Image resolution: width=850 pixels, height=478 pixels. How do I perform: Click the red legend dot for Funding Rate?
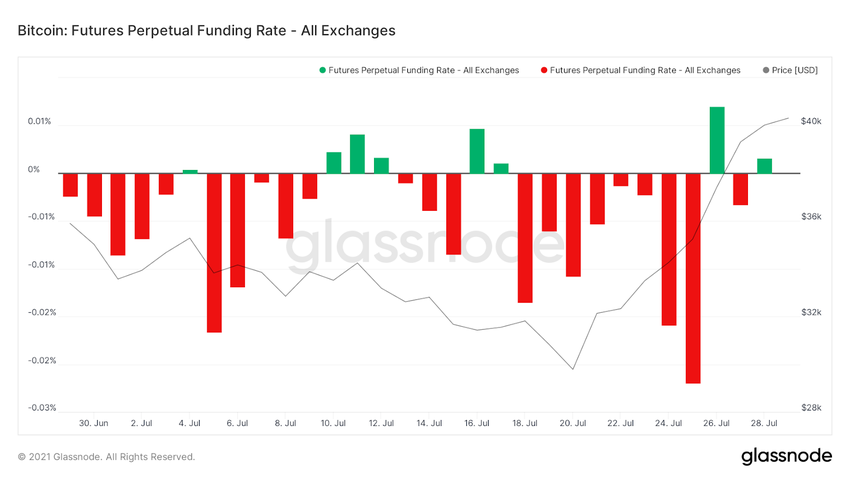544,70
